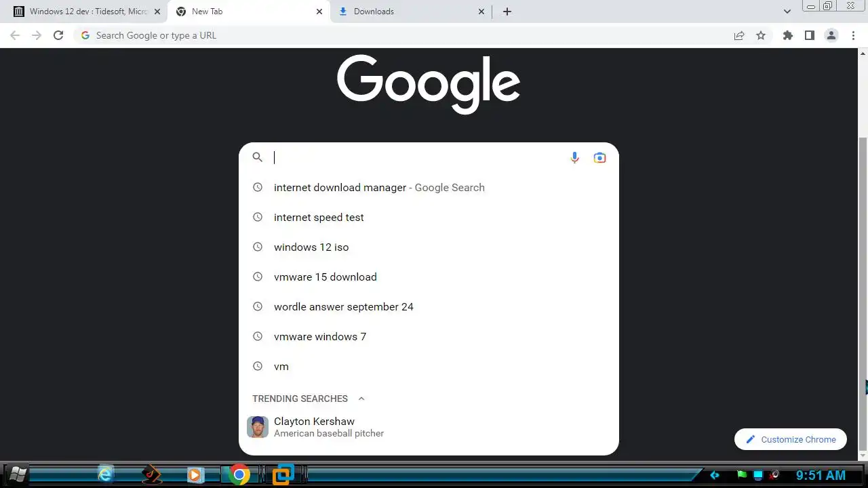
Task: Open a new tab with plus button
Action: [507, 12]
